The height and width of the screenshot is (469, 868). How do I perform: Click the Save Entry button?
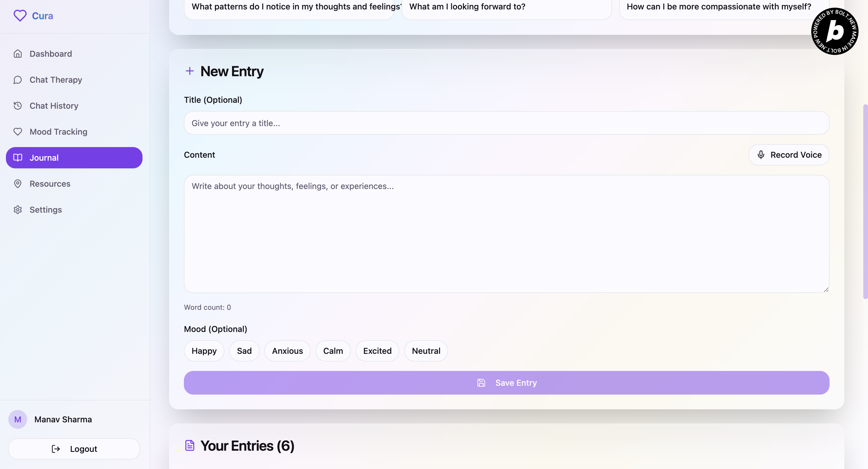click(506, 383)
